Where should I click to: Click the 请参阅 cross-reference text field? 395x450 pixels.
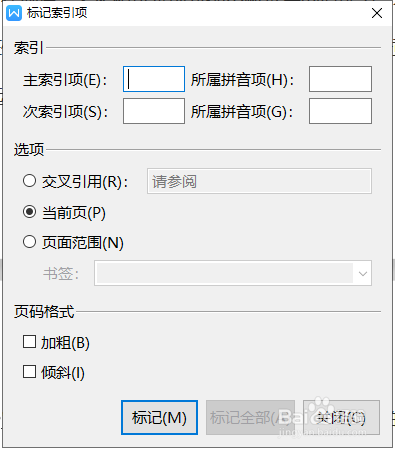[259, 181]
